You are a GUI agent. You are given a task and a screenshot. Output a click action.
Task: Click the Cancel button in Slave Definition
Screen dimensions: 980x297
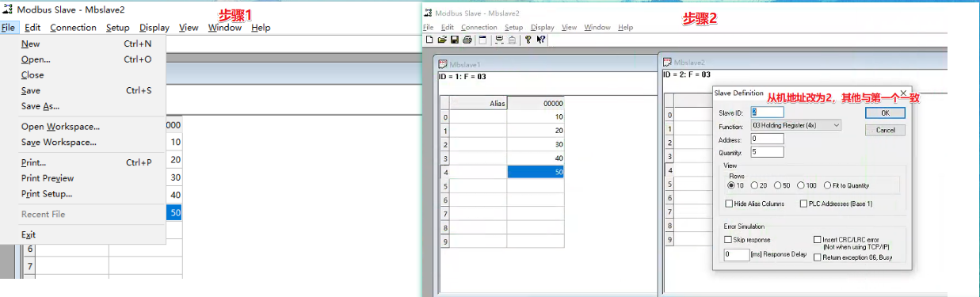point(885,130)
